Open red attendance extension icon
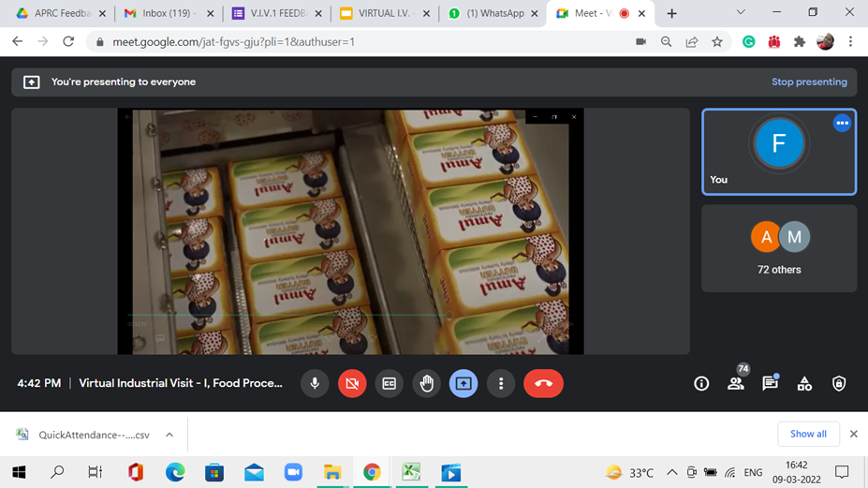 coord(773,41)
